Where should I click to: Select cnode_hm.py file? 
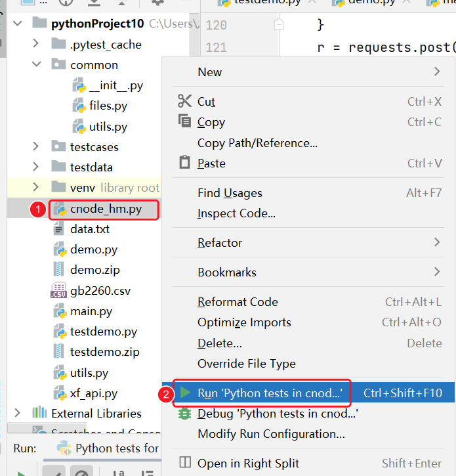[106, 209]
